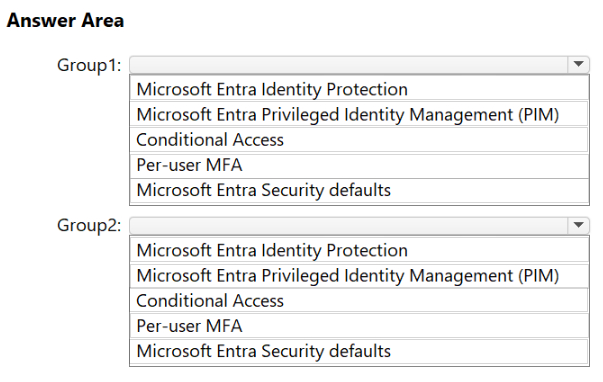Choose Microsoft Entra Security defaults for Group1
Image resolution: width=603 pixels, height=382 pixels.
(x=359, y=190)
